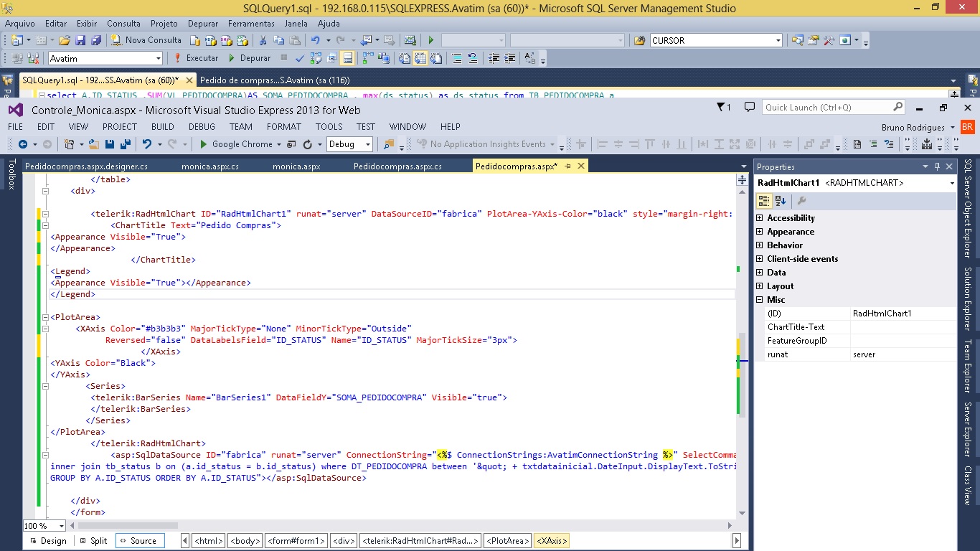Sort properties alphabetically with A-Z icon
The height and width of the screenshot is (551, 980).
point(781,201)
